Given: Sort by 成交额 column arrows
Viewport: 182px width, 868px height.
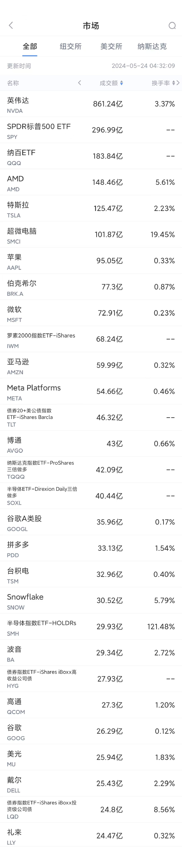Looking at the screenshot, I should click(121, 83).
